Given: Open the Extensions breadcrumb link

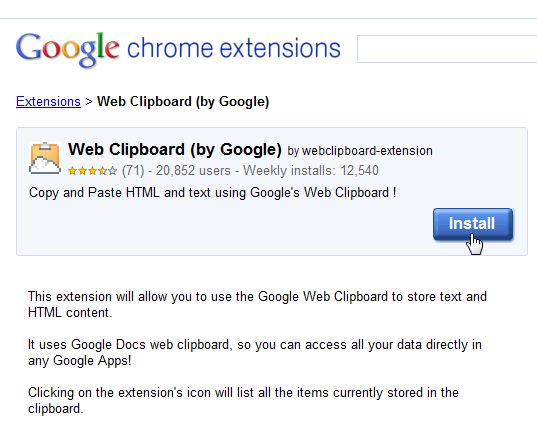Looking at the screenshot, I should coord(48,101).
